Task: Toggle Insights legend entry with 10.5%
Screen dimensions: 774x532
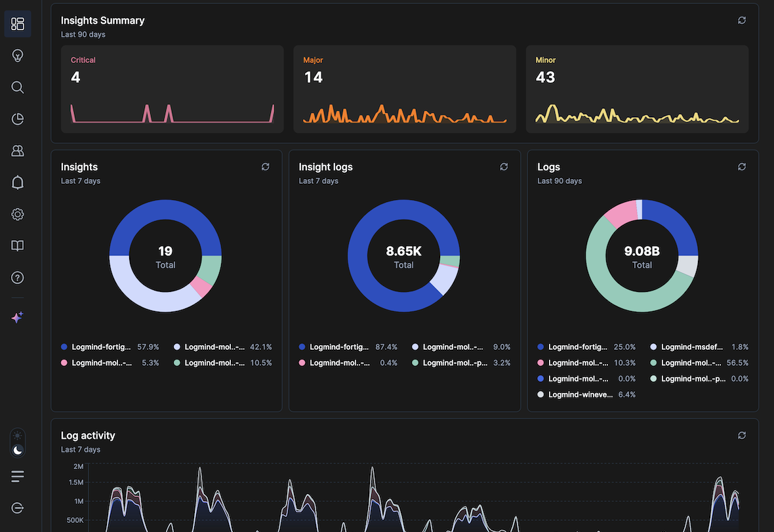Action: click(222, 363)
